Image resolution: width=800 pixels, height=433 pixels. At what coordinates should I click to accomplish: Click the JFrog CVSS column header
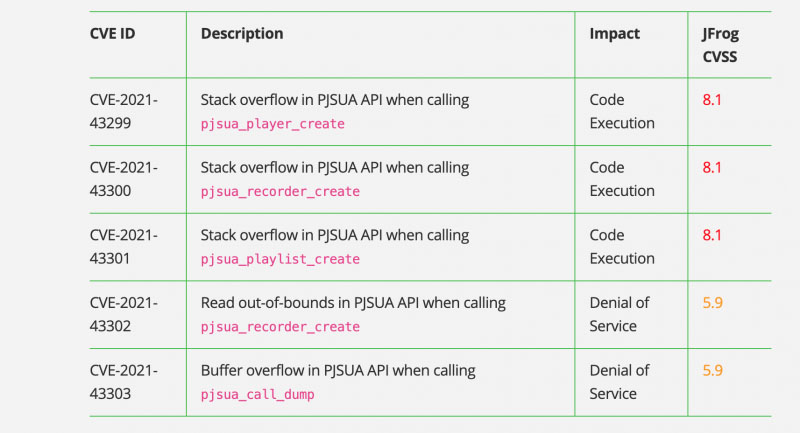pyautogui.click(x=720, y=45)
